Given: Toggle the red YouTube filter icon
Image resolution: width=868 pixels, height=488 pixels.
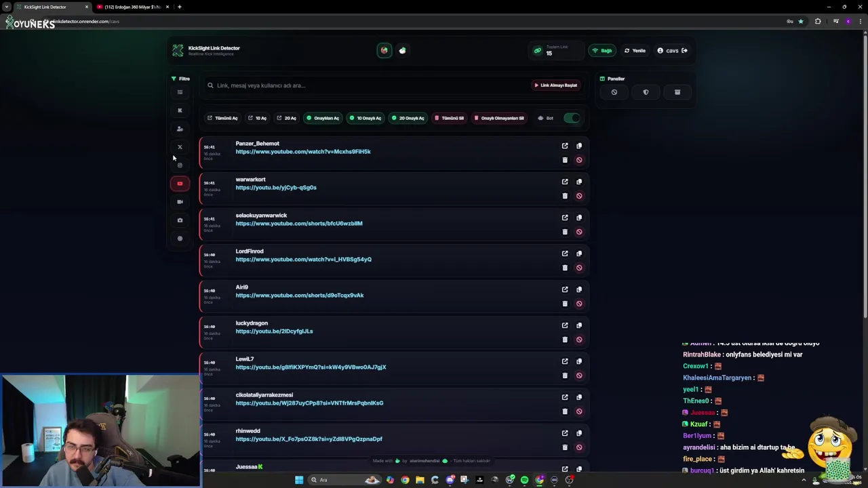Looking at the screenshot, I should click(180, 184).
